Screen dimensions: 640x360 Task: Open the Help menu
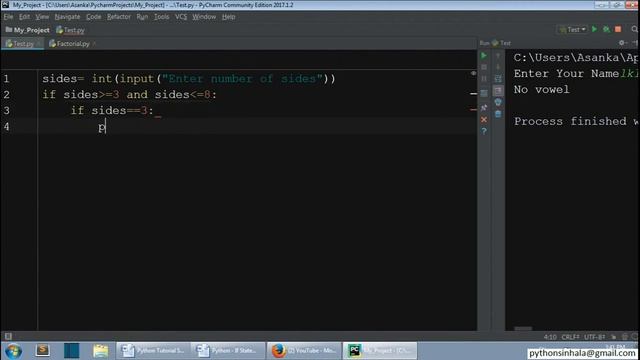[x=228, y=17]
